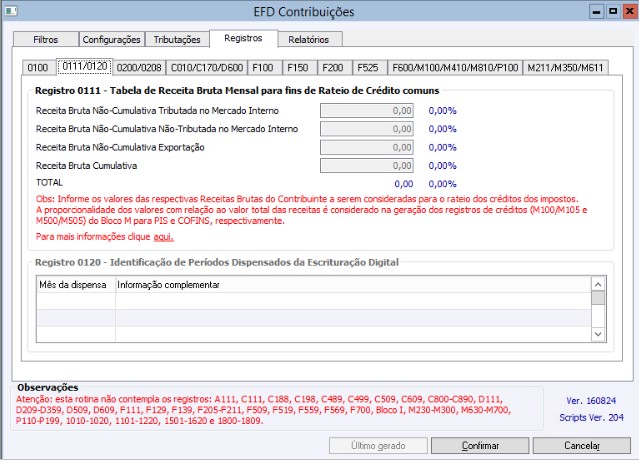Click the 'Scripts Ver. 204' text
Image resolution: width=639 pixels, height=461 pixels.
click(591, 417)
